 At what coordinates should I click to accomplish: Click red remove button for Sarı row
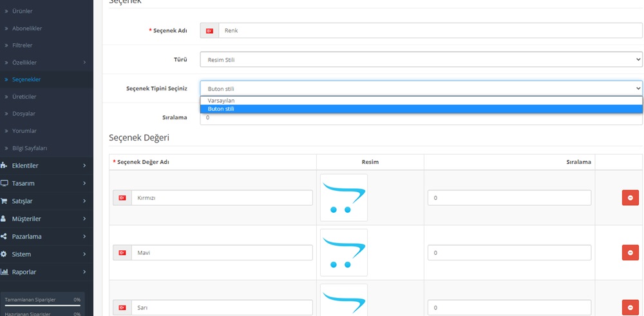[x=630, y=308]
